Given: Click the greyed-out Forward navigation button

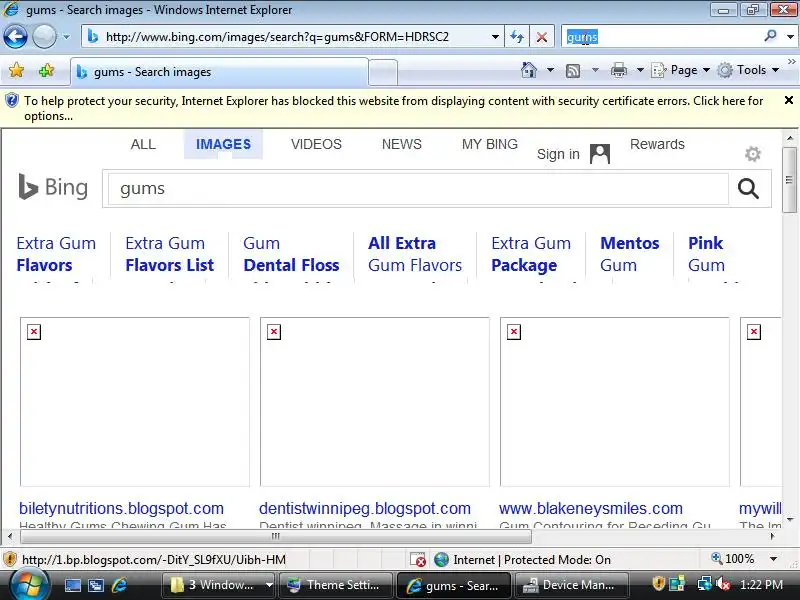Looking at the screenshot, I should point(44,37).
